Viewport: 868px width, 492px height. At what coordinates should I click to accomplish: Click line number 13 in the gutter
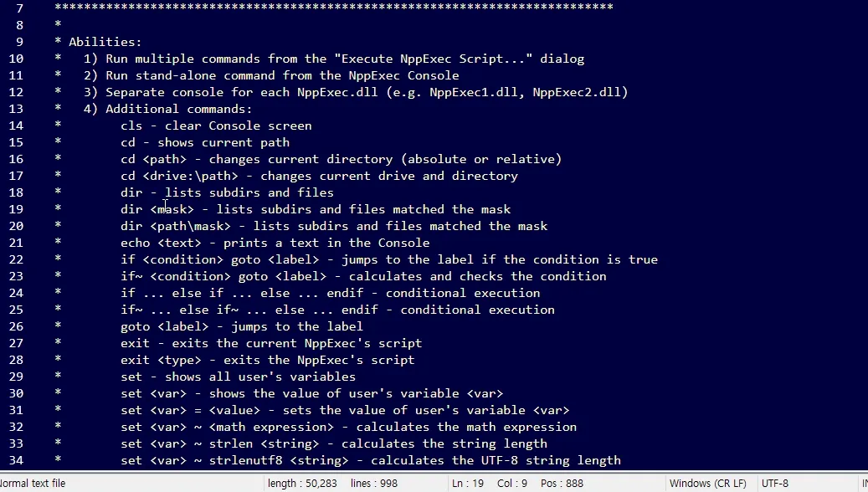point(16,109)
